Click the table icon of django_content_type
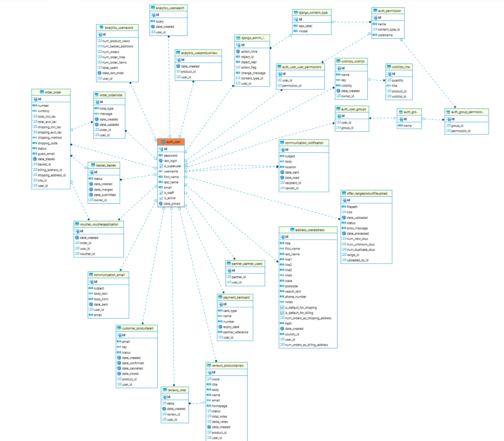Image resolution: width=504 pixels, height=441 pixels. (x=296, y=13)
